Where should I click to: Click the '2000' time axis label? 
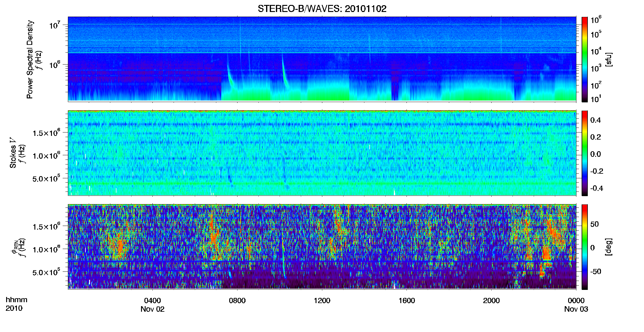[491, 300]
